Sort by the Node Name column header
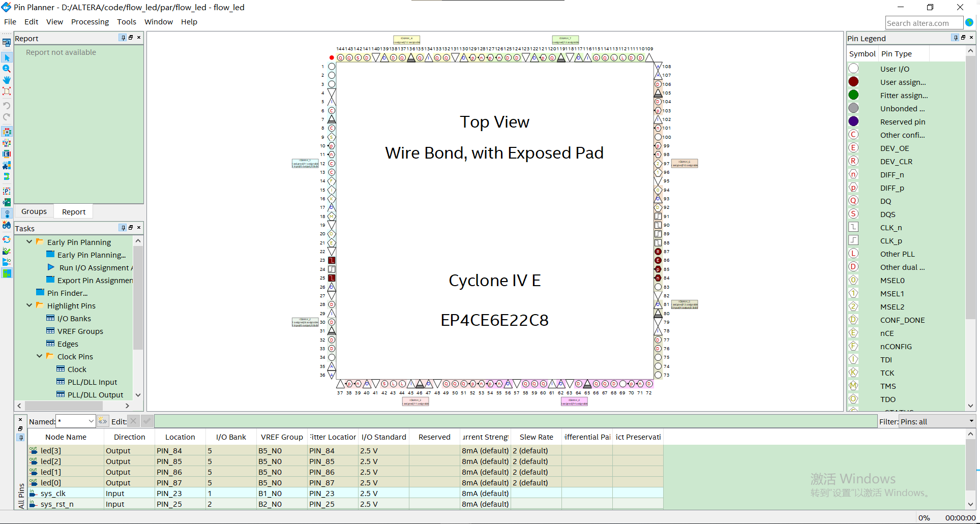The width and height of the screenshot is (980, 524). point(66,437)
